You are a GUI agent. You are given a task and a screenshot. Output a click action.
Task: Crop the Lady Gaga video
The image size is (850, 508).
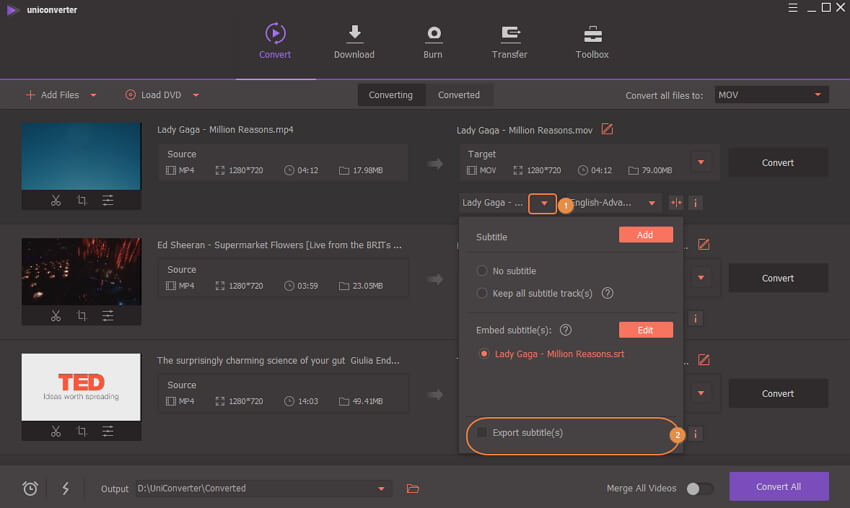81,201
